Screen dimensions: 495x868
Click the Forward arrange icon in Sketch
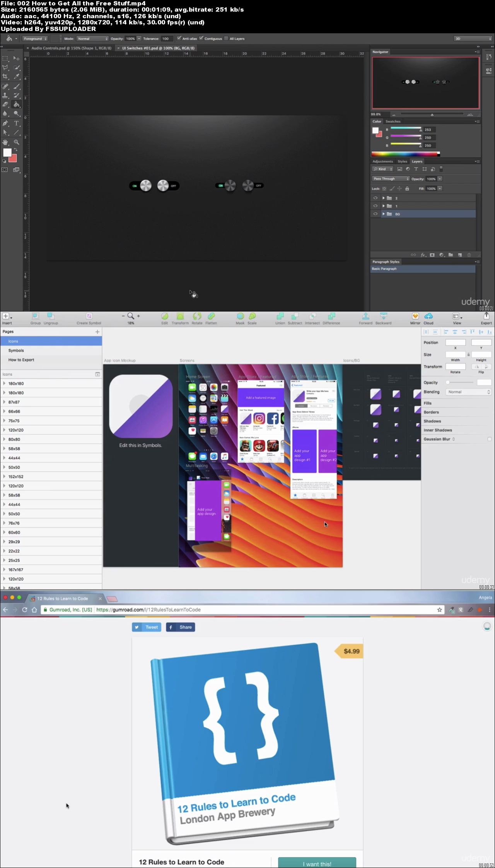tap(365, 318)
